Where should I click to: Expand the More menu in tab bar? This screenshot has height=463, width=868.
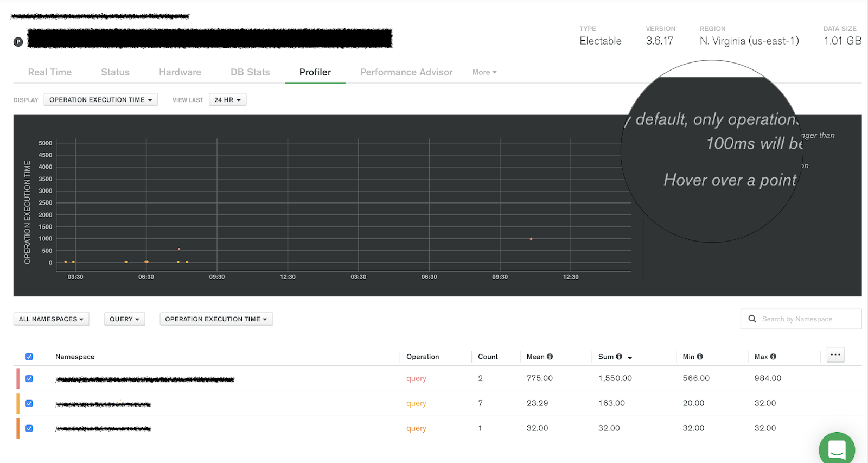point(484,72)
